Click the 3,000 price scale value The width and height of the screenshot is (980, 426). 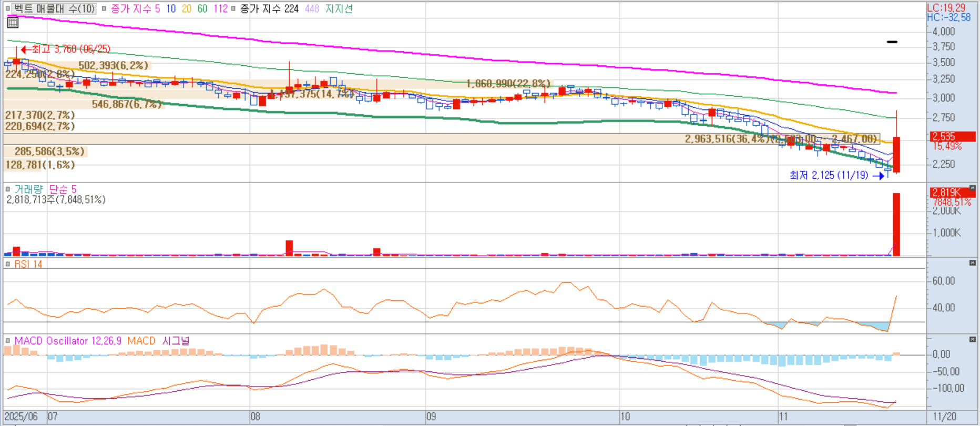[944, 98]
